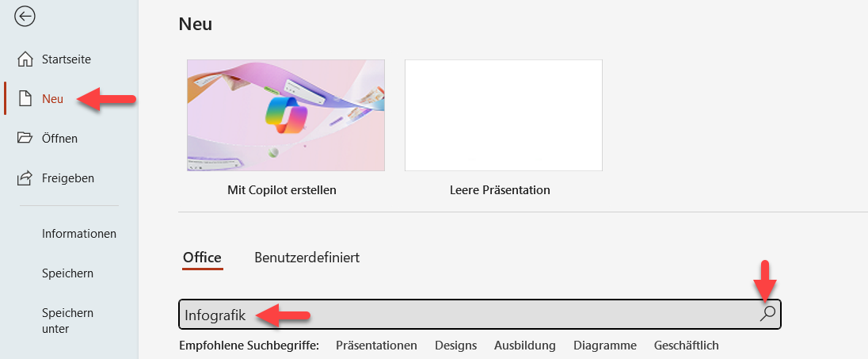The image size is (868, 359).
Task: Click the Freigeben share icon
Action: click(25, 178)
